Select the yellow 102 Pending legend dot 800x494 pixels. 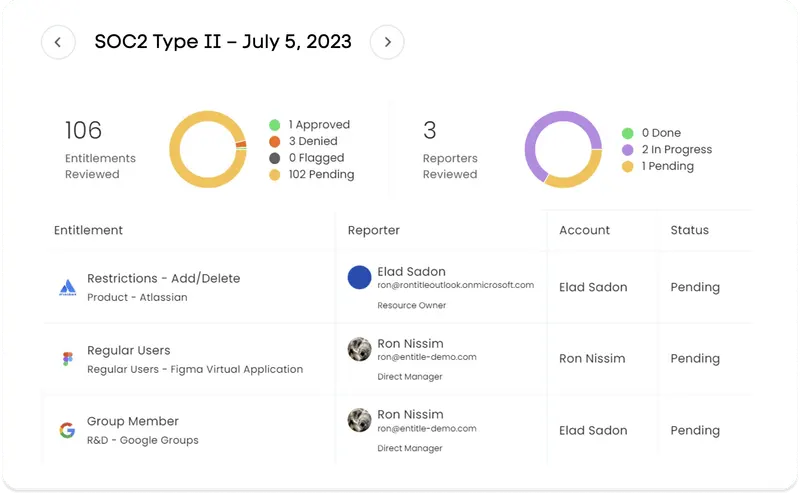tap(274, 175)
